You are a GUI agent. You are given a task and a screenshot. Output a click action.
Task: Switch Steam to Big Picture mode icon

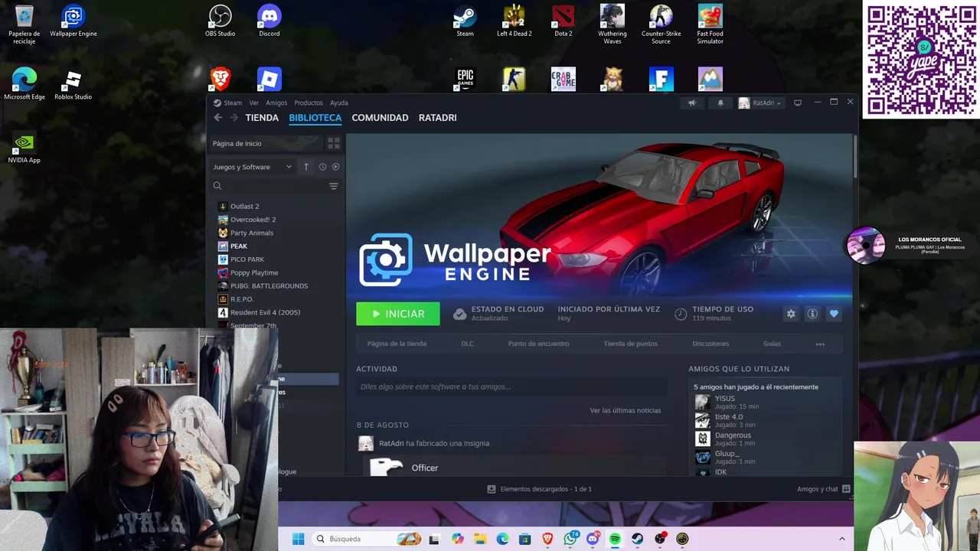point(797,103)
